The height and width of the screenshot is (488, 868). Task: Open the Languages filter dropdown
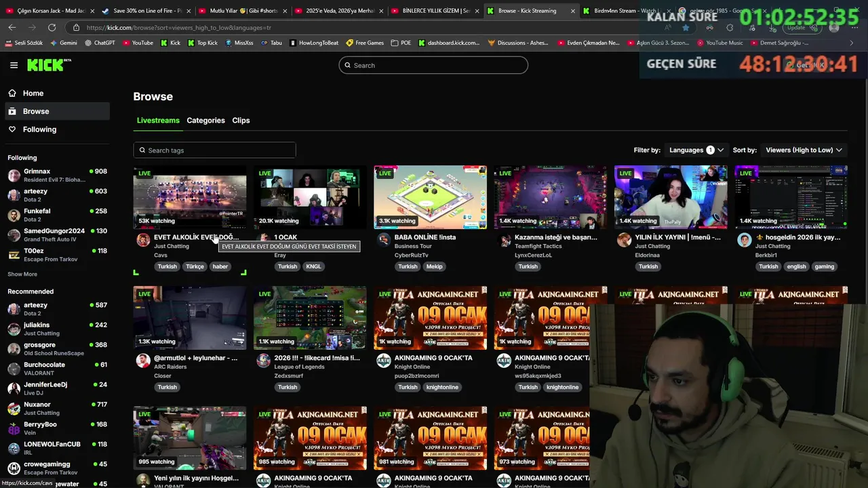[696, 150]
